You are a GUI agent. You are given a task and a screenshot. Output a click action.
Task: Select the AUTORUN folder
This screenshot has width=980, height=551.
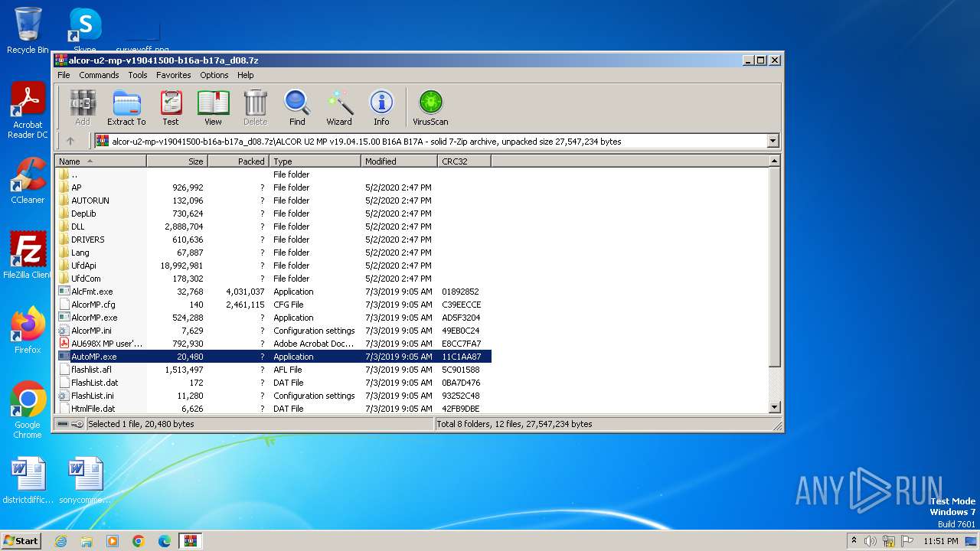click(x=273, y=201)
